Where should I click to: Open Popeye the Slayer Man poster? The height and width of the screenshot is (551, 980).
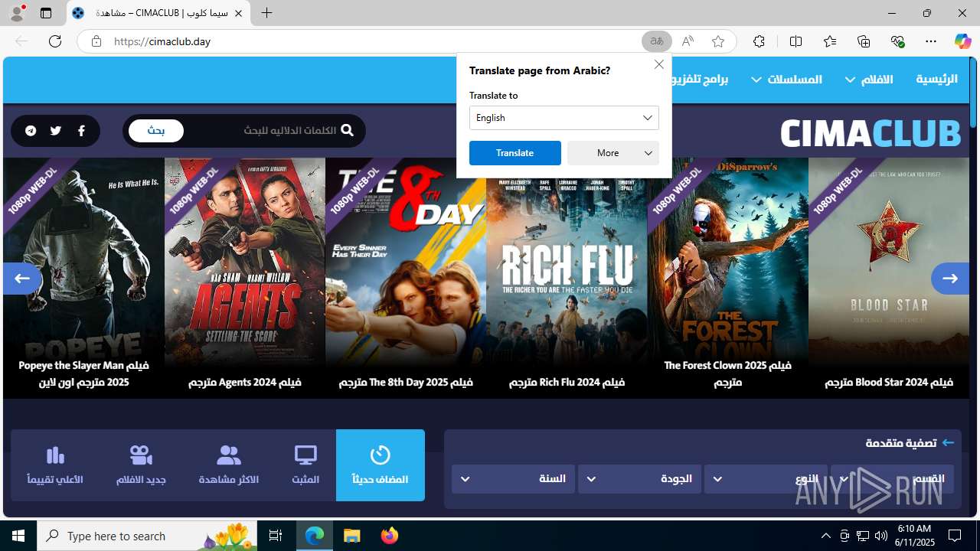pyautogui.click(x=83, y=278)
